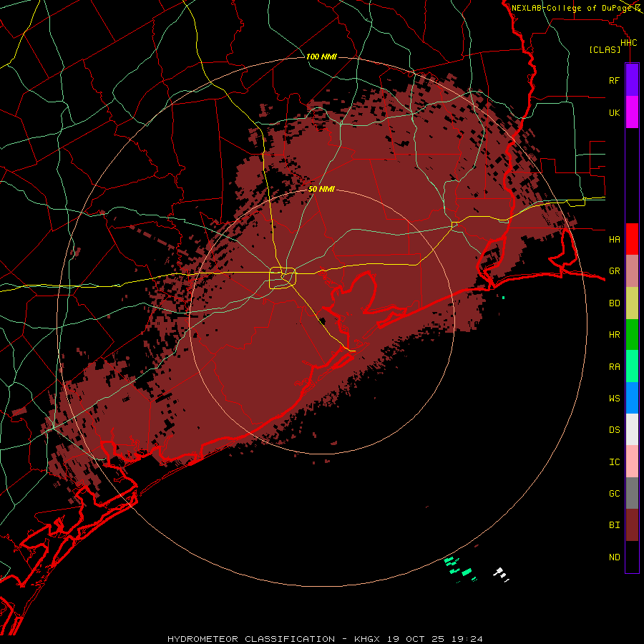Click the UK magenta legend swatch
The image size is (644, 644).
click(632, 112)
